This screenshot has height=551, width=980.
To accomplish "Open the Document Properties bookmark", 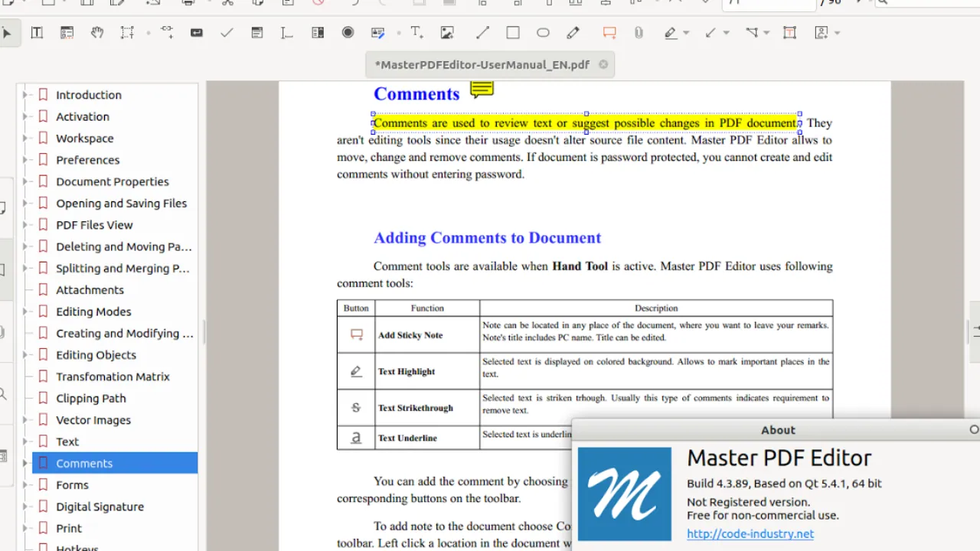I will tap(113, 181).
